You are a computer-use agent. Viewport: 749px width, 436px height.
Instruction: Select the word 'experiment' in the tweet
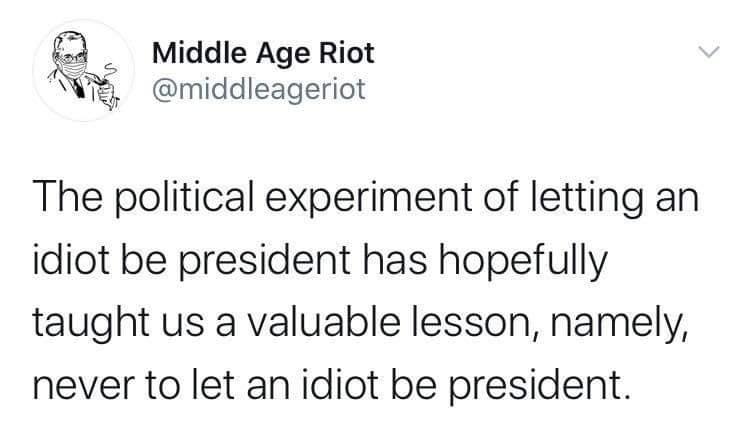tap(368, 199)
